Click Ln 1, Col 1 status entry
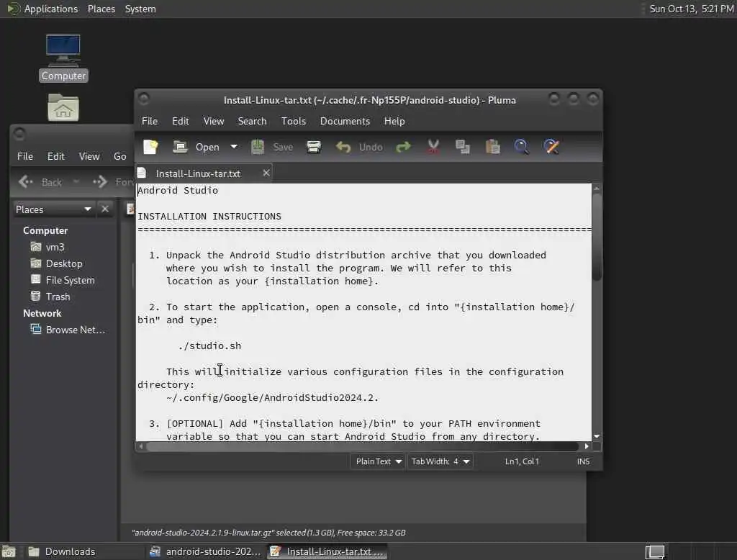The height and width of the screenshot is (560, 737). pos(522,461)
